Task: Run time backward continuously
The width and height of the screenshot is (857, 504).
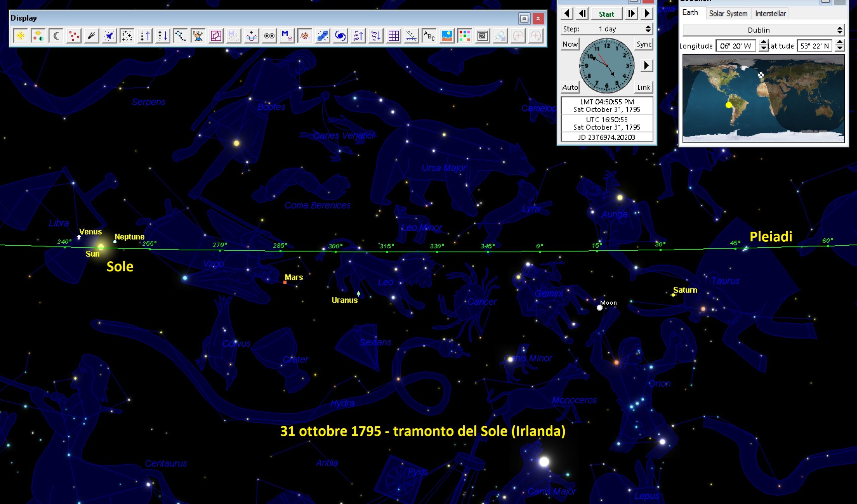Action: pyautogui.click(x=567, y=14)
